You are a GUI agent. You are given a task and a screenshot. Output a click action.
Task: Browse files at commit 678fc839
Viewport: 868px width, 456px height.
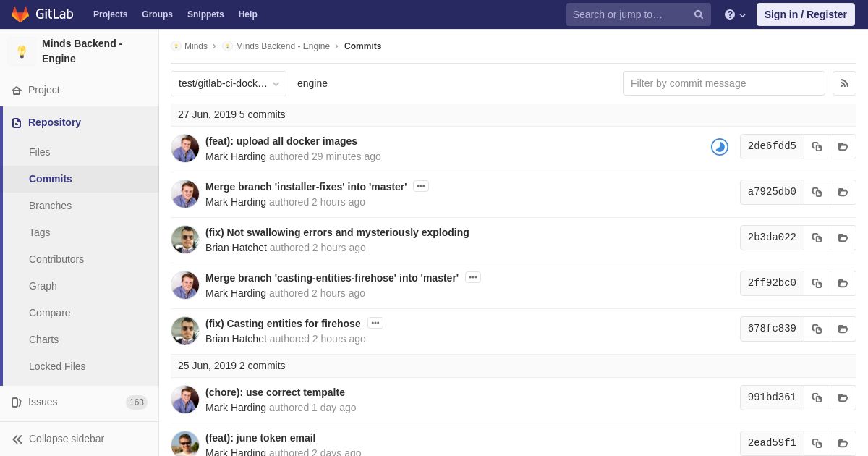pos(843,329)
